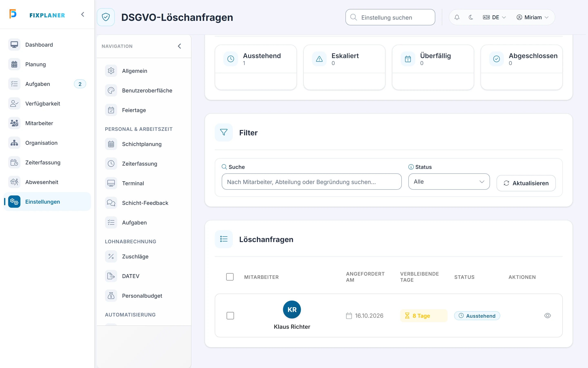Collapse the Navigation settings panel
This screenshot has height=368, width=588.
(x=179, y=46)
